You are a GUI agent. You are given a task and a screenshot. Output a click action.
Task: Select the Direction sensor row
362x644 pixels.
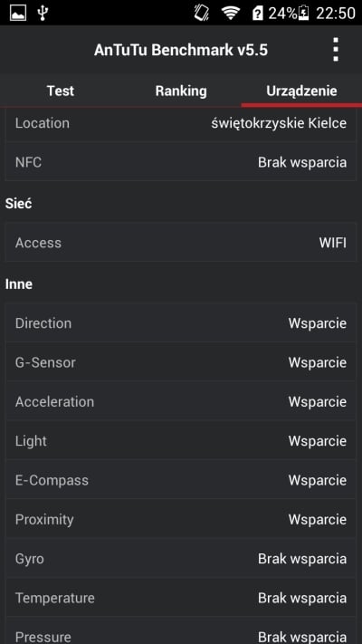181,322
